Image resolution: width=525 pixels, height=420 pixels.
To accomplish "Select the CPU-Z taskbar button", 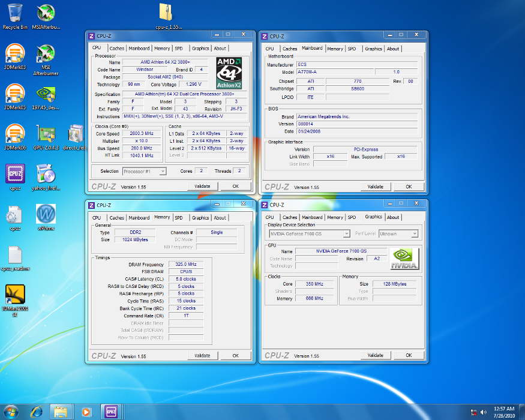I will click(111, 412).
